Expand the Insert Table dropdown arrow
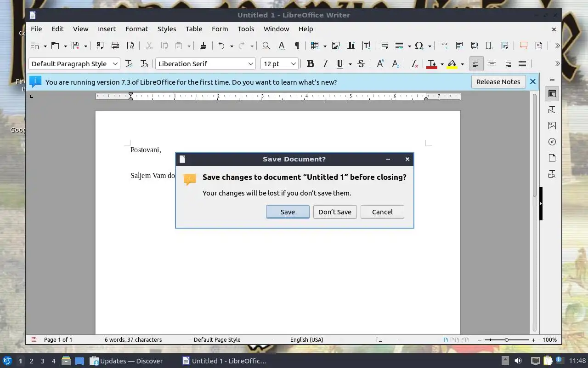Viewport: 588px width, 368px height. coord(325,46)
